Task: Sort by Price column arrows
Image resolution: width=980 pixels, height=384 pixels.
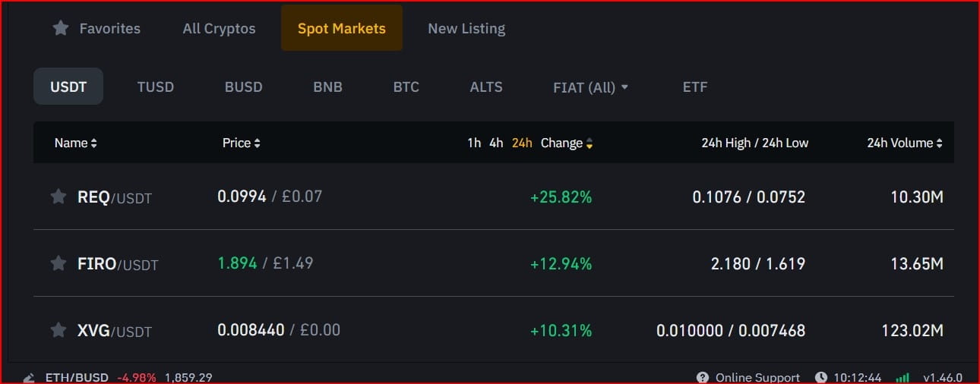Action: coord(257,143)
